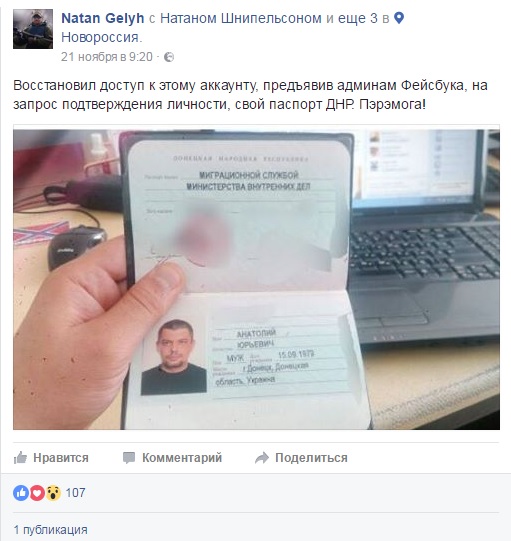Click the Natan Gelyh author name
The width and height of the screenshot is (511, 541).
coord(102,18)
